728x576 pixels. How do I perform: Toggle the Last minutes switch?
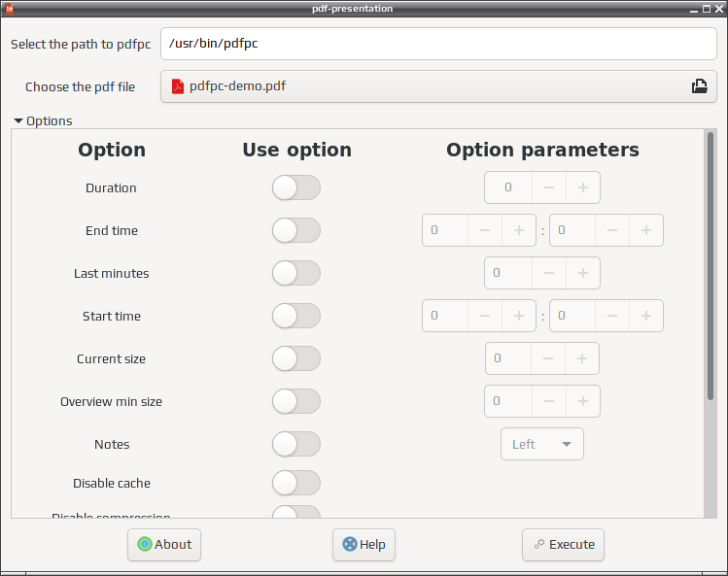pos(296,273)
